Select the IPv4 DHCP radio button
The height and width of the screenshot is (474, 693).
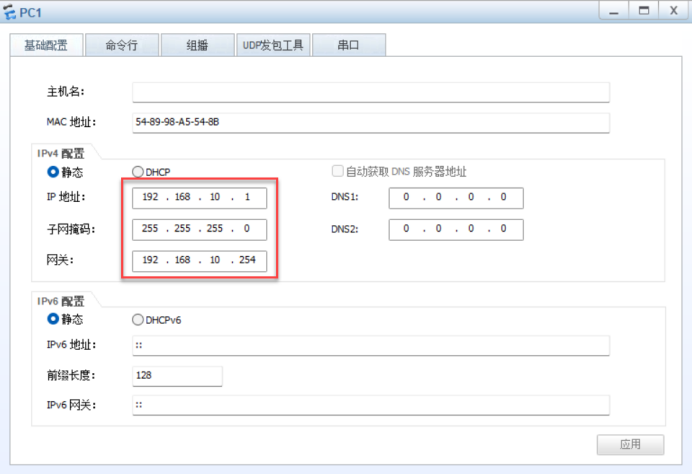coord(138,172)
